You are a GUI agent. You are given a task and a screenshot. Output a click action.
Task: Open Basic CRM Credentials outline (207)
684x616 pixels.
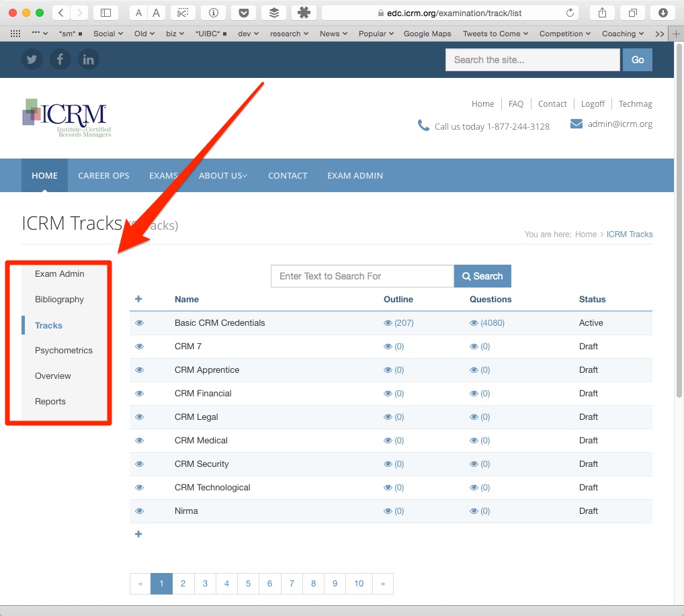click(x=398, y=323)
